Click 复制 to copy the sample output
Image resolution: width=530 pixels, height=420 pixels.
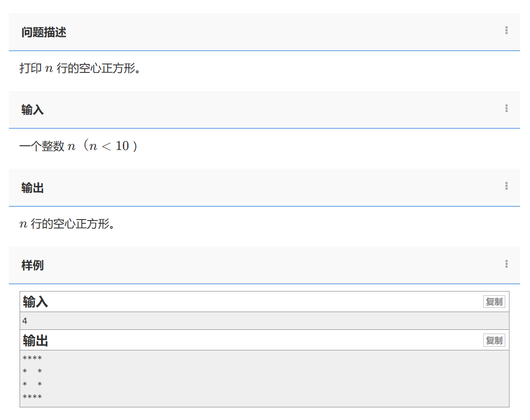click(494, 340)
